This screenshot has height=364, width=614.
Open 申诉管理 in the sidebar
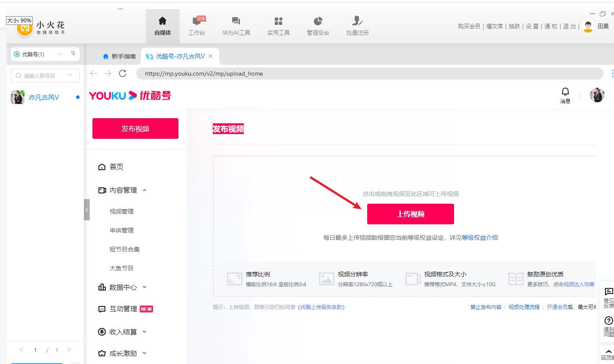tap(122, 230)
